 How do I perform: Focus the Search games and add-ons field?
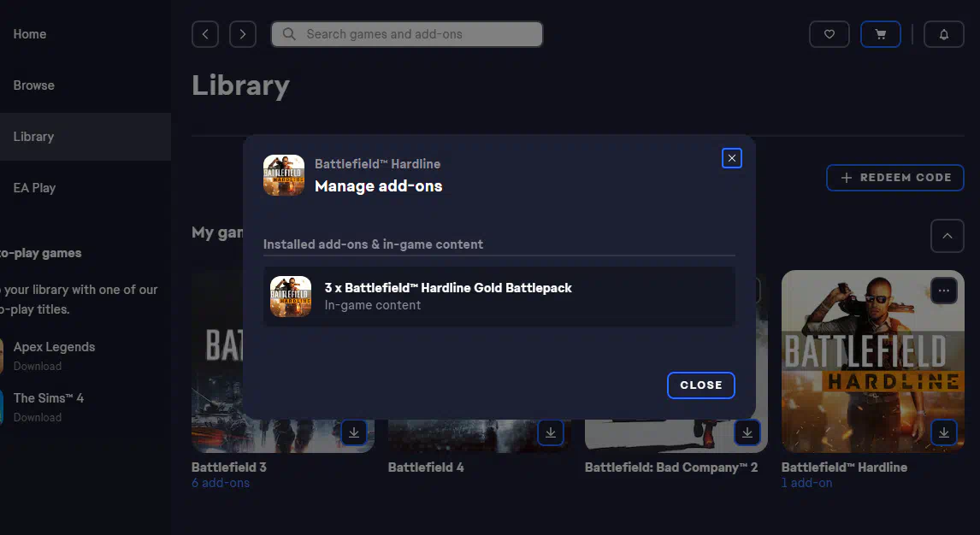[407, 34]
